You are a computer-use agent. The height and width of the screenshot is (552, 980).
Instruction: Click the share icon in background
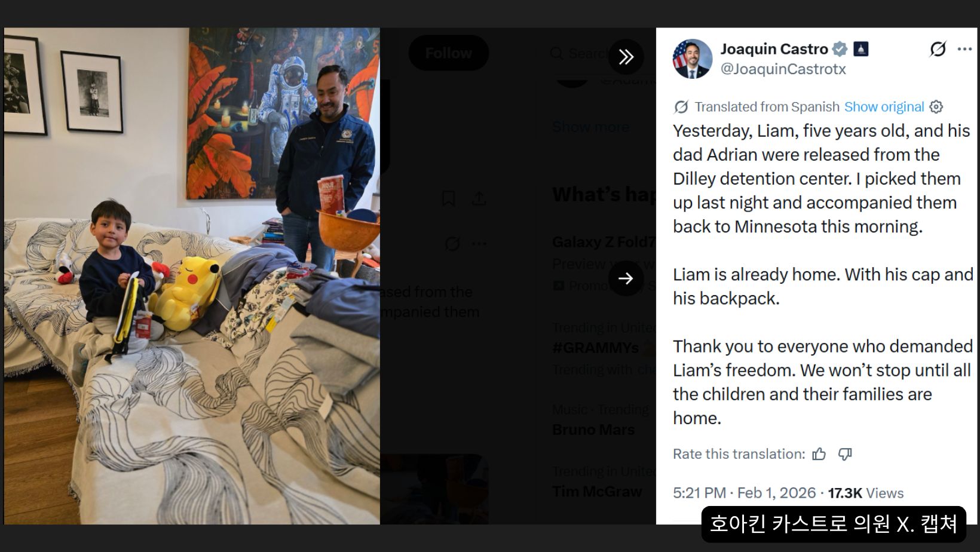tap(479, 198)
